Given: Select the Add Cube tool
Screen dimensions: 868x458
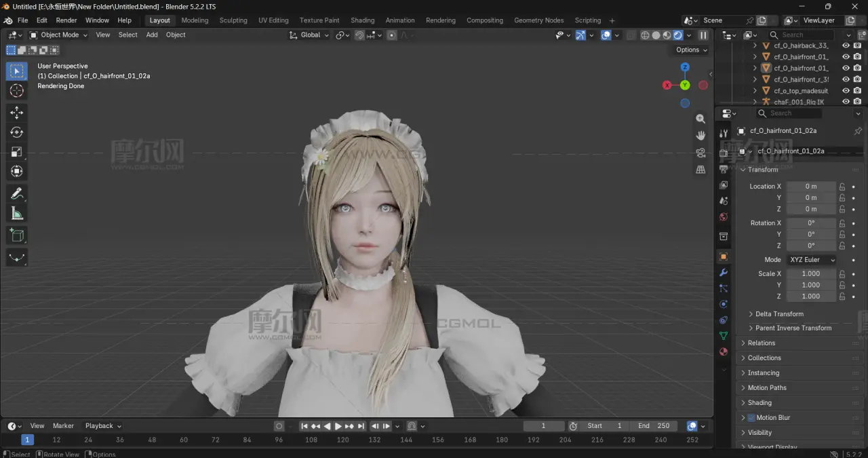Looking at the screenshot, I should point(17,235).
